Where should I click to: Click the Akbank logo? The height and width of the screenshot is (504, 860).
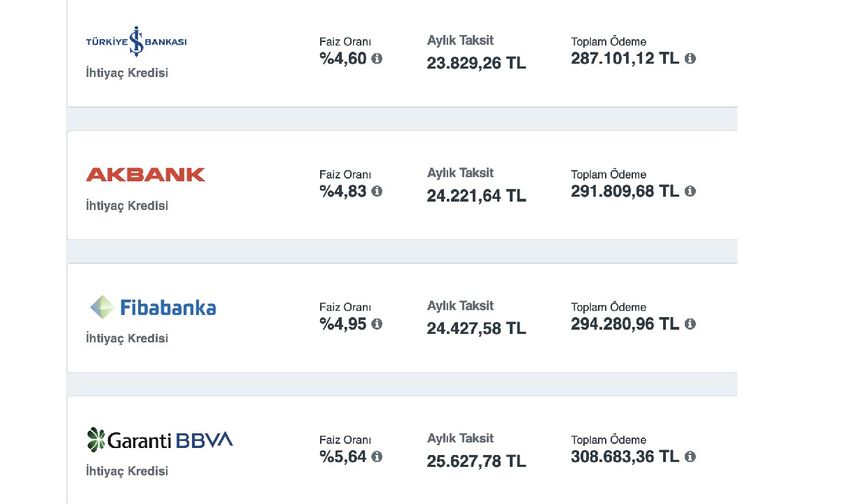pyautogui.click(x=145, y=174)
